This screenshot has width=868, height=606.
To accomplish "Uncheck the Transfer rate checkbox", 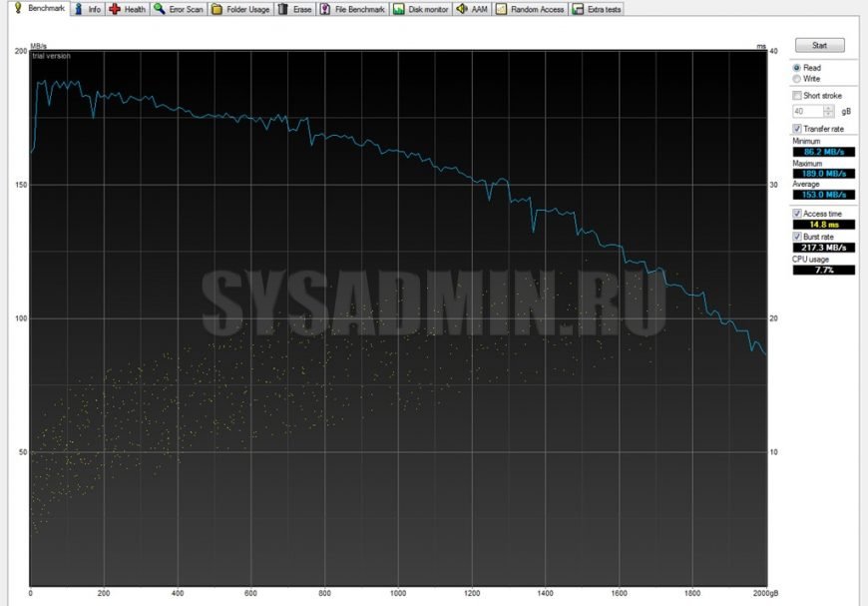I will 796,129.
